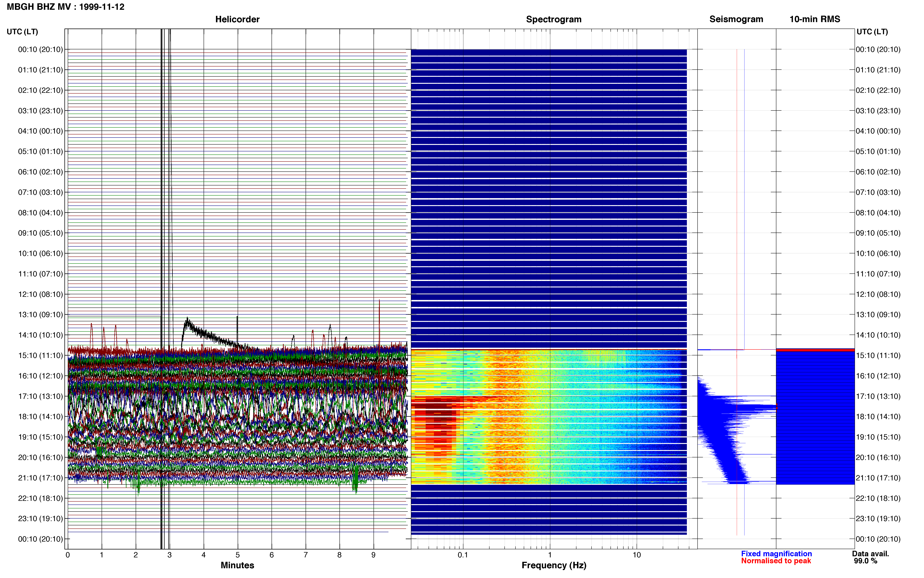This screenshot has width=924, height=578.
Task: Click the '10-min RMS' panel heading
Action: 815,19
